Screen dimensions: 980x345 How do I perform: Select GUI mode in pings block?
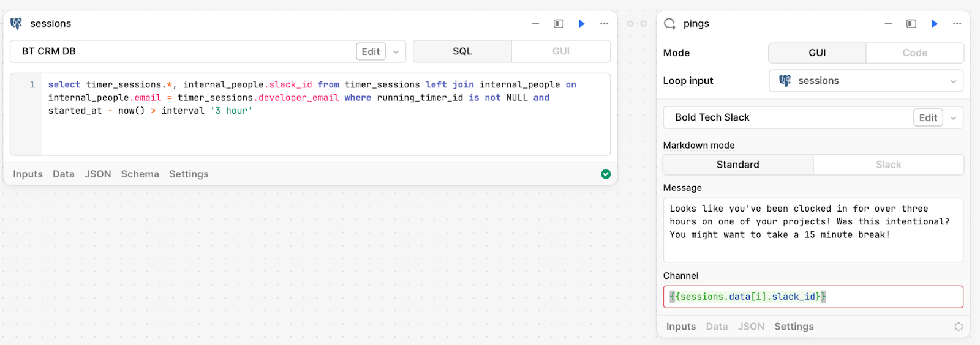click(x=817, y=53)
